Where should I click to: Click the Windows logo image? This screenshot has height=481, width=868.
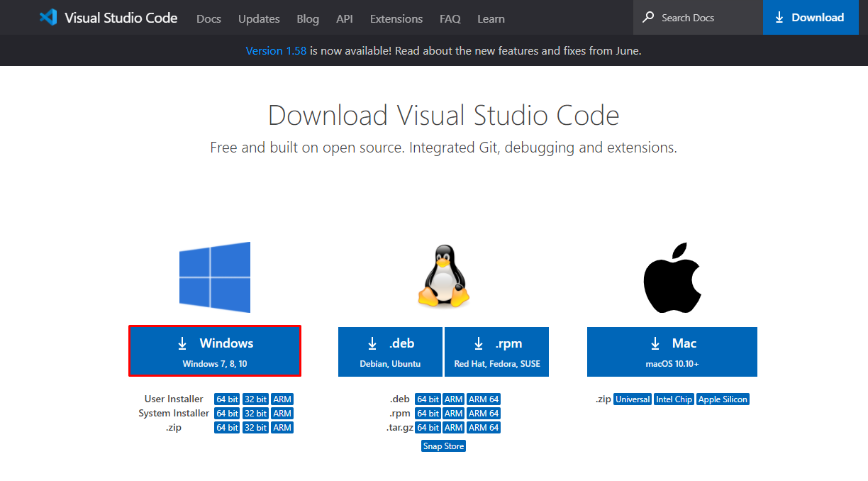coord(215,277)
